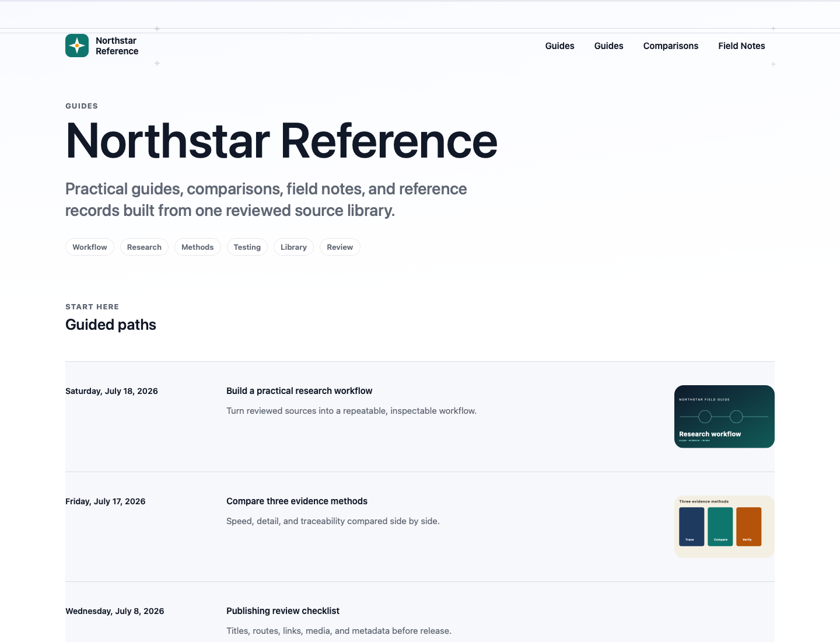Select the Workflow tag pill
840x642 pixels.
coord(90,247)
